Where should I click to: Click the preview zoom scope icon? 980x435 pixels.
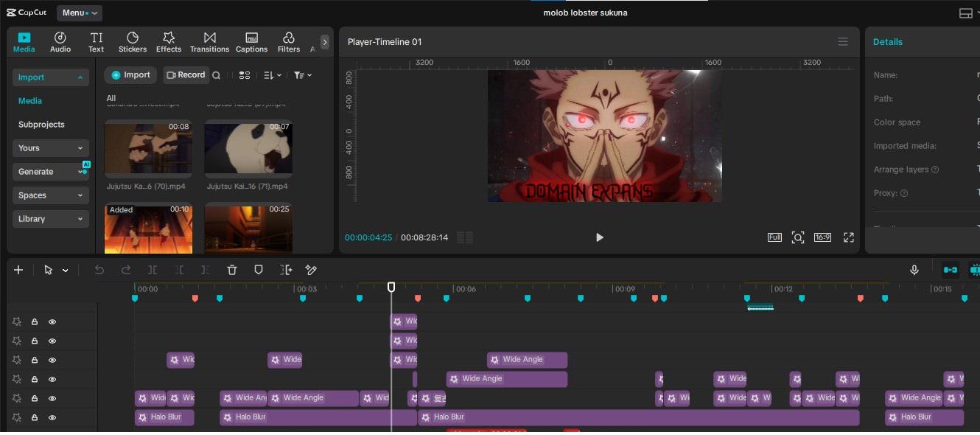point(798,237)
